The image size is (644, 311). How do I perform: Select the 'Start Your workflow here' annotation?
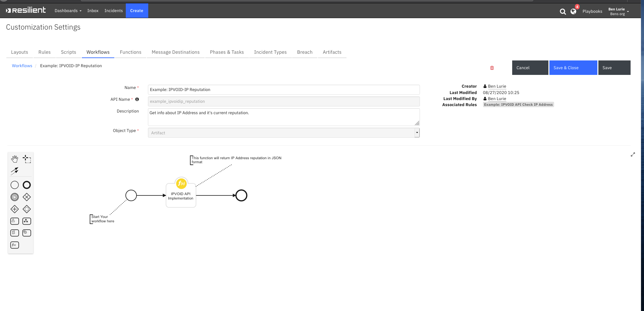[102, 219]
